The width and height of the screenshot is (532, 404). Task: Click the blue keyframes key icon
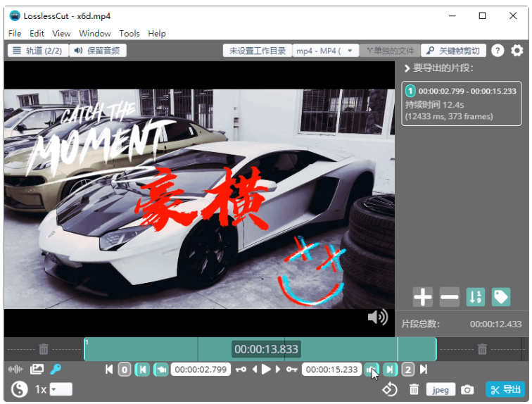tap(56, 369)
